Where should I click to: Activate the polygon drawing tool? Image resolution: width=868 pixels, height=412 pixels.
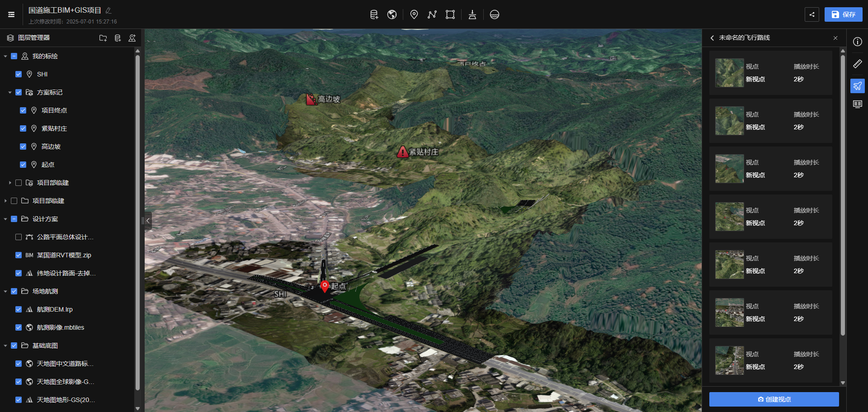coord(450,14)
